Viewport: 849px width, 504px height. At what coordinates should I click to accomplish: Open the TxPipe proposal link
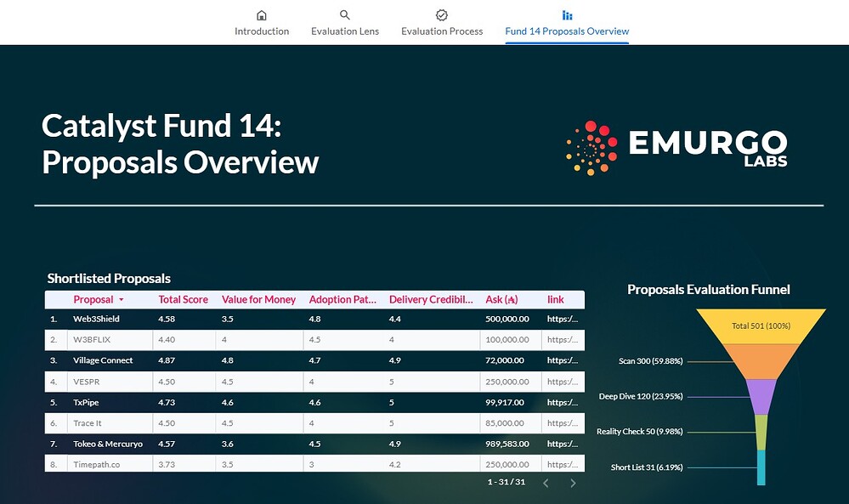pos(562,403)
